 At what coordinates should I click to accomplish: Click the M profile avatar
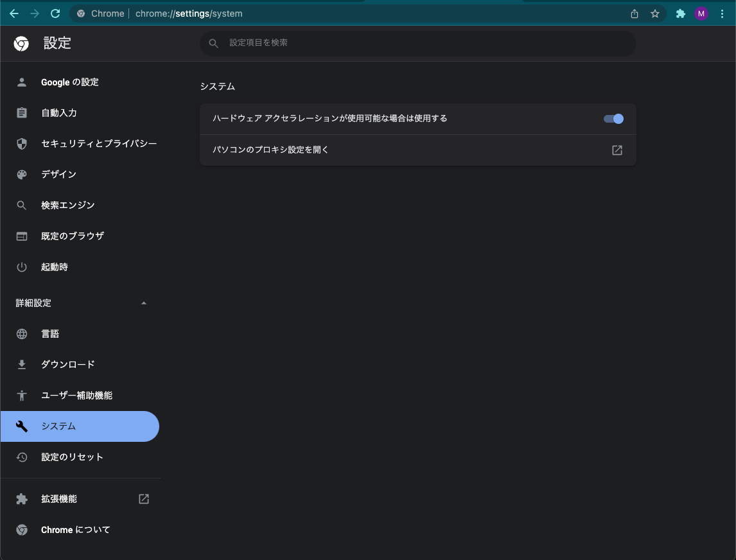pyautogui.click(x=701, y=13)
